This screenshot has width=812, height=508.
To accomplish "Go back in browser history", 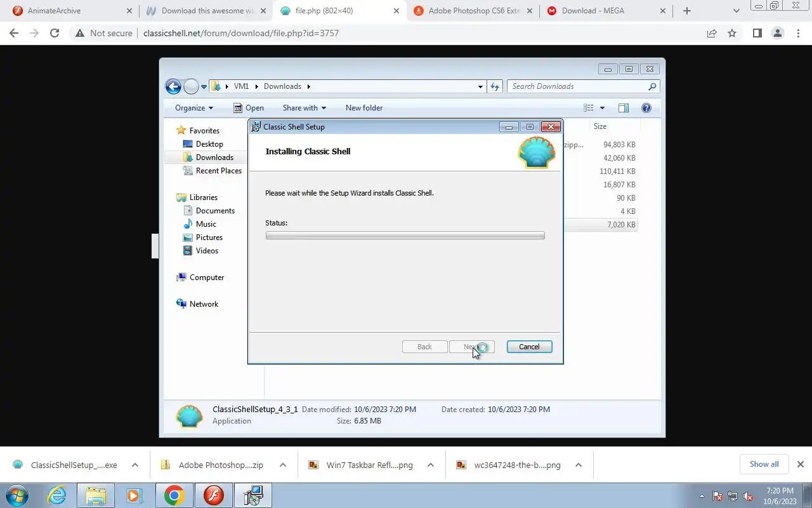I will [x=14, y=33].
